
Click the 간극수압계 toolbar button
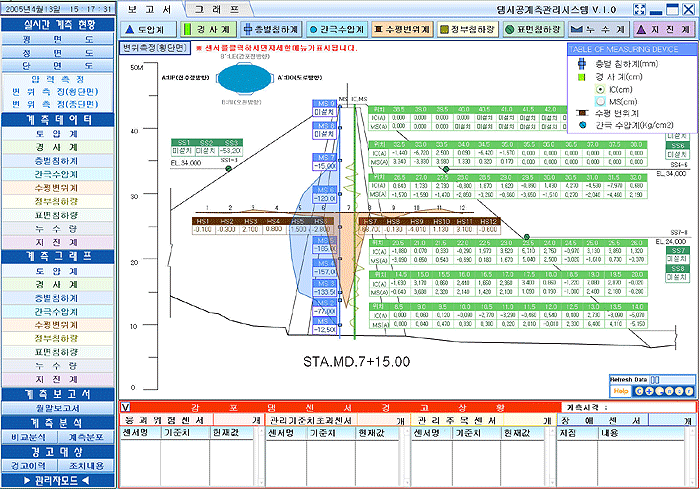(339, 30)
